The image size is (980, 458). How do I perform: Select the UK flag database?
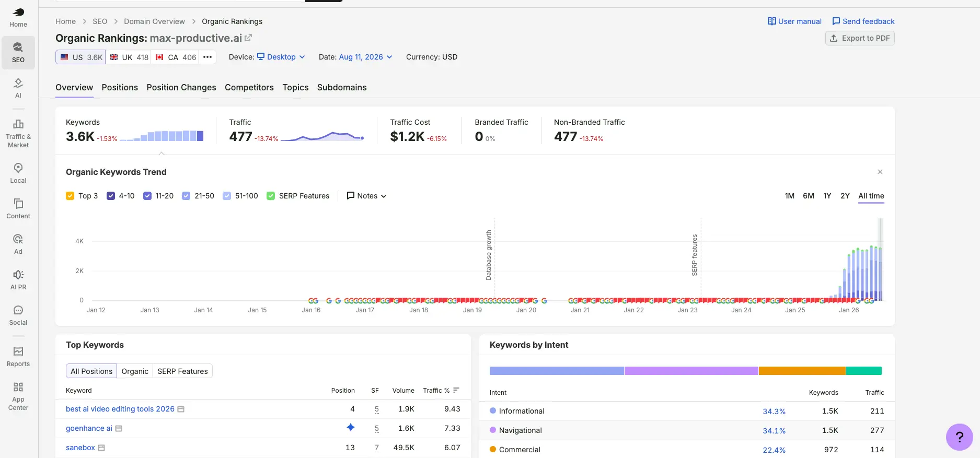click(129, 57)
